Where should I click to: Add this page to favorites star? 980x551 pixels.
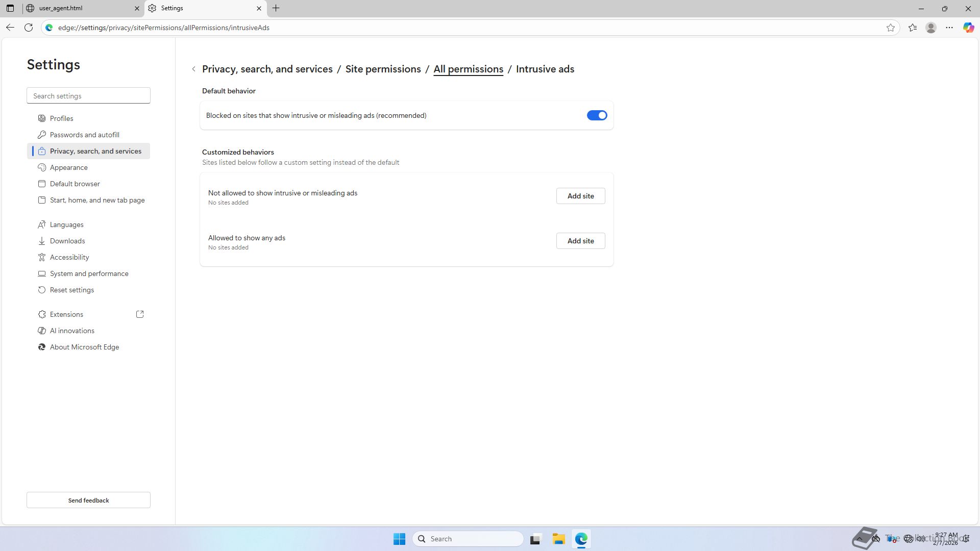point(891,28)
